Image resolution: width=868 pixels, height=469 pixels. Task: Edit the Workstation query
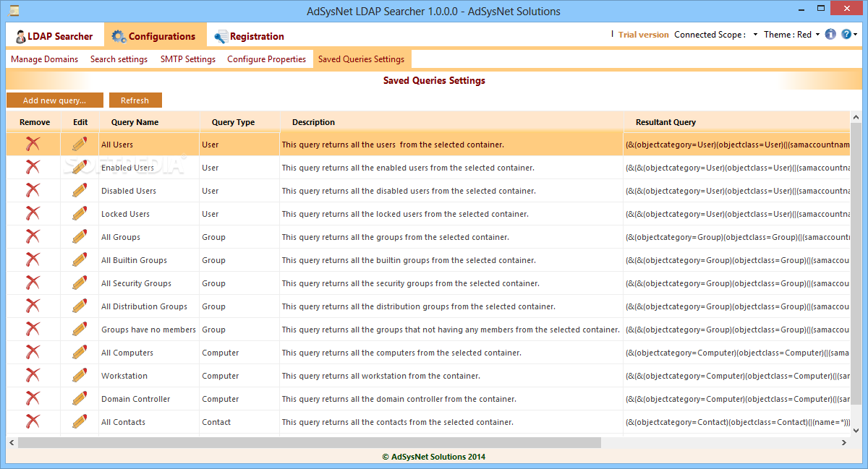(80, 376)
